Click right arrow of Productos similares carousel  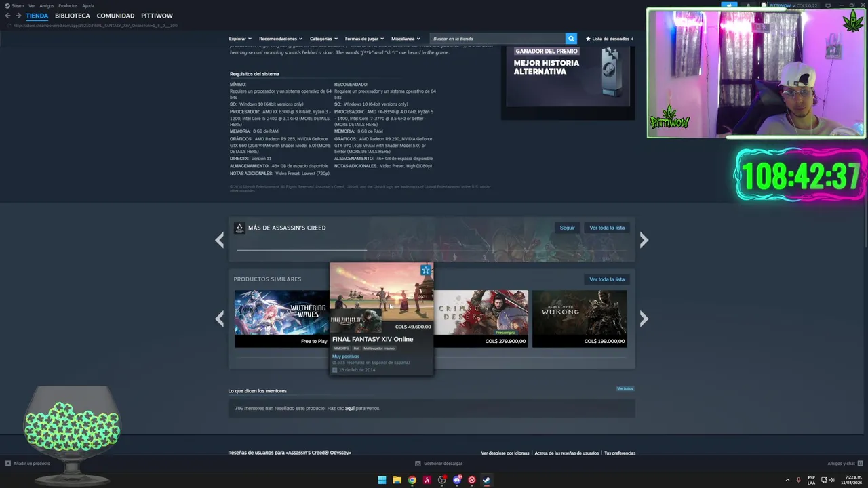click(x=644, y=319)
